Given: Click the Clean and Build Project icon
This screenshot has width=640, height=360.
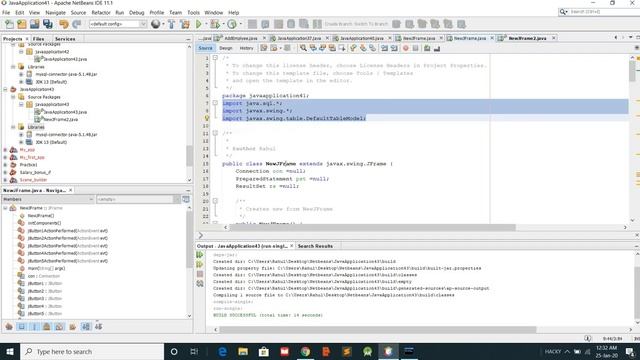Looking at the screenshot, I should click(184, 24).
